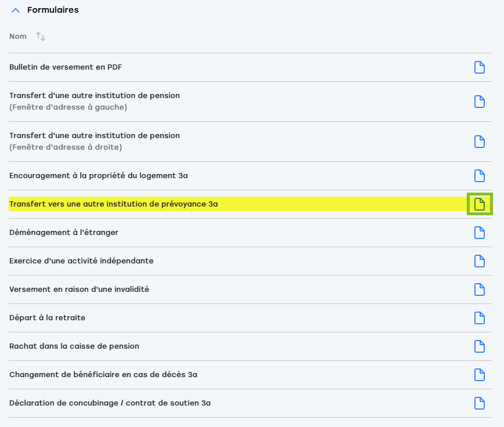Open file icon for Encouragement à la propriété
This screenshot has width=504, height=427.
tap(480, 176)
